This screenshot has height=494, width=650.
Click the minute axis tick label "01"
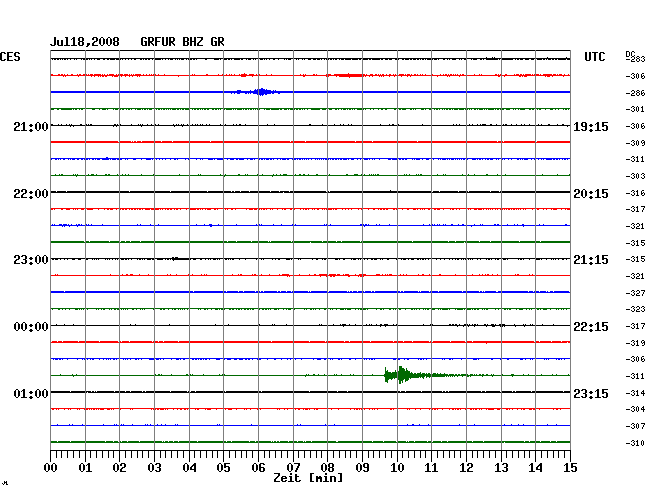point(85,468)
